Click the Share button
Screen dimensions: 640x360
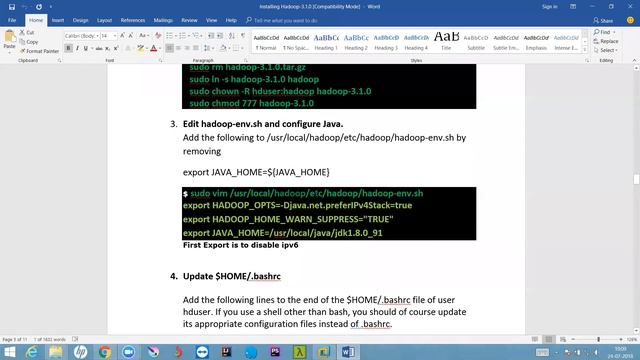603,20
